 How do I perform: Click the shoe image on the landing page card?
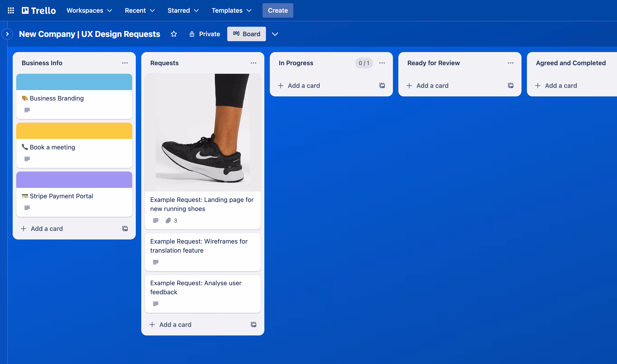coord(203,132)
